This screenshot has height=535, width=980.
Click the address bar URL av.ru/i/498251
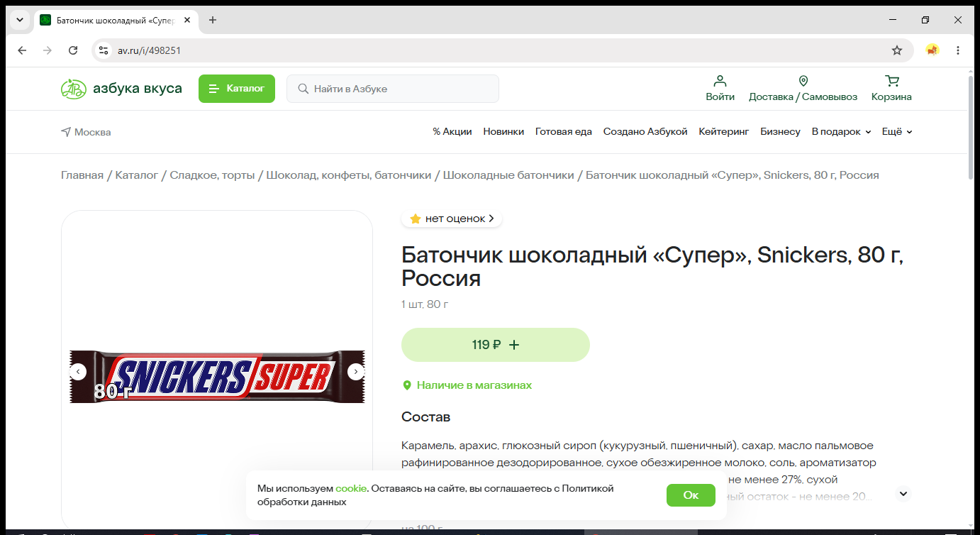149,50
